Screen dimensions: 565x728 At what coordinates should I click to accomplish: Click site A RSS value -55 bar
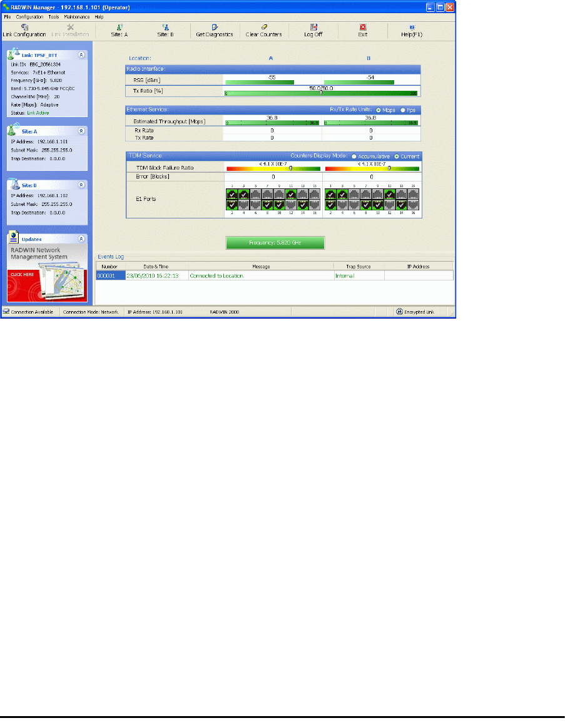[260, 82]
